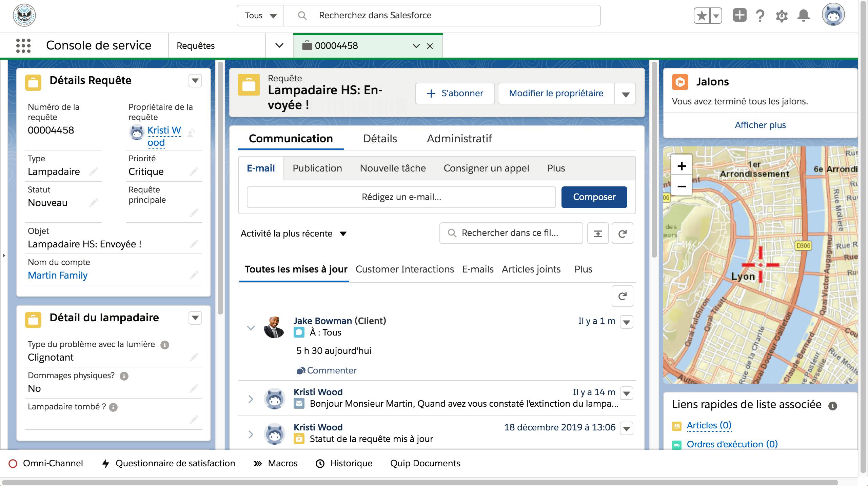Open the help question mark icon
The width and height of the screenshot is (868, 486).
[x=760, y=16]
